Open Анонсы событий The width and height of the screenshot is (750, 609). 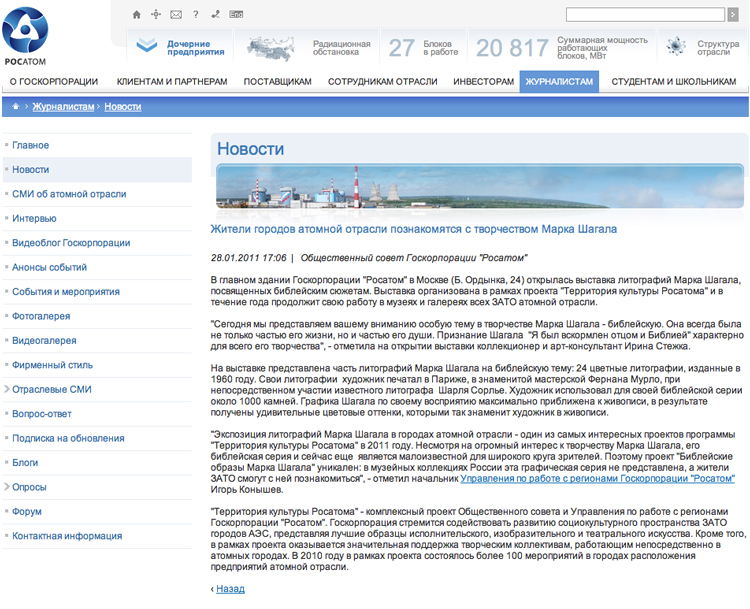click(x=49, y=267)
